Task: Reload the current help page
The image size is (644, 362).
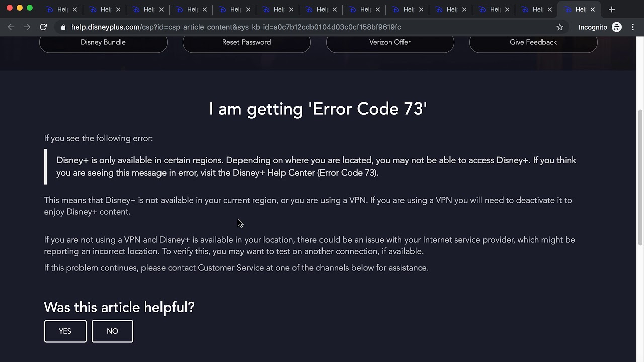Action: click(x=43, y=27)
